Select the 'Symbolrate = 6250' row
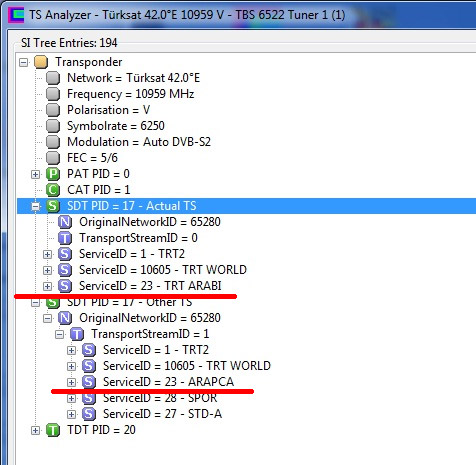This screenshot has width=476, height=465. coord(116,126)
